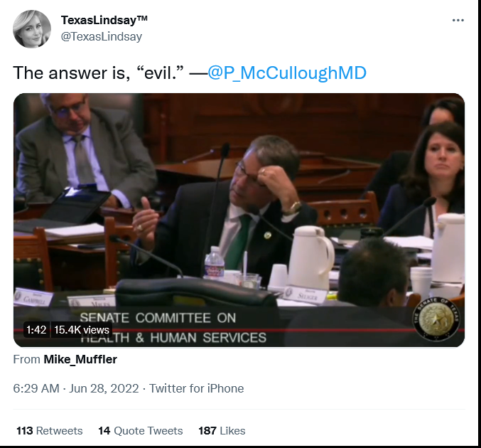
Task: Open the TexasLindsay profile avatar
Action: [x=32, y=29]
